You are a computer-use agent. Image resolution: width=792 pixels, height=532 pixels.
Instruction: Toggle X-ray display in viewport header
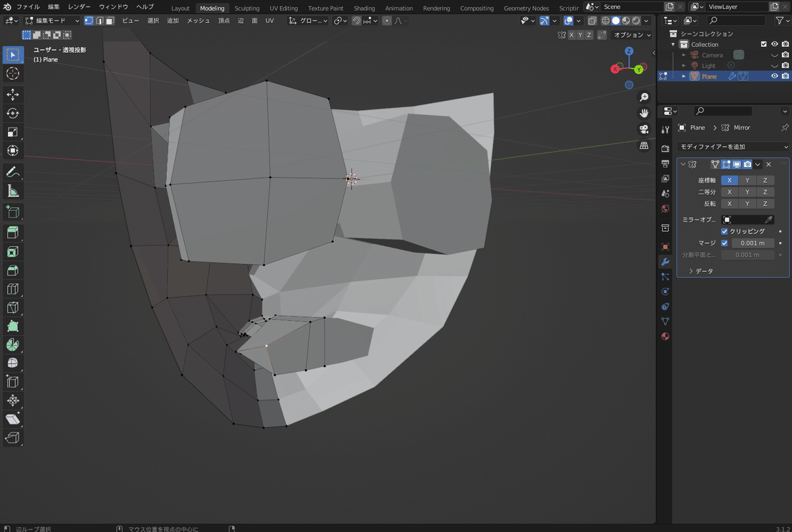pyautogui.click(x=591, y=20)
